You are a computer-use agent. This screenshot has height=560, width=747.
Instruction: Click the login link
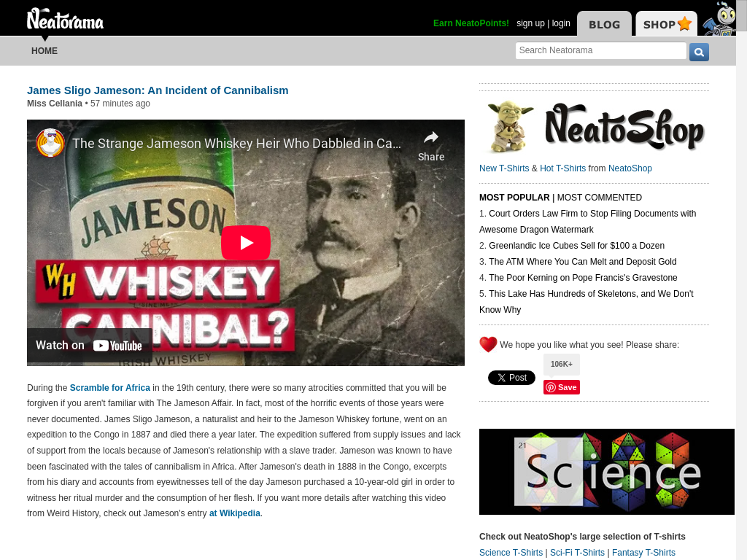[561, 23]
